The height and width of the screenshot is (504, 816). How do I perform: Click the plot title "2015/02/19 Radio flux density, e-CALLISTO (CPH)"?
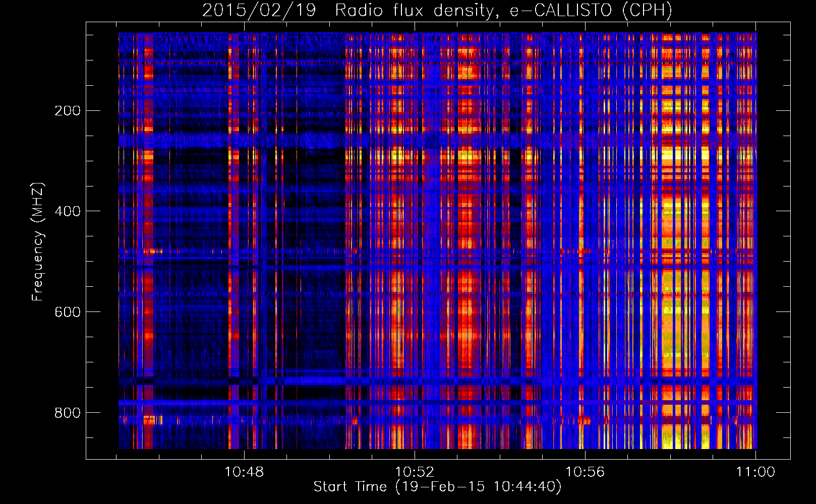coord(437,10)
